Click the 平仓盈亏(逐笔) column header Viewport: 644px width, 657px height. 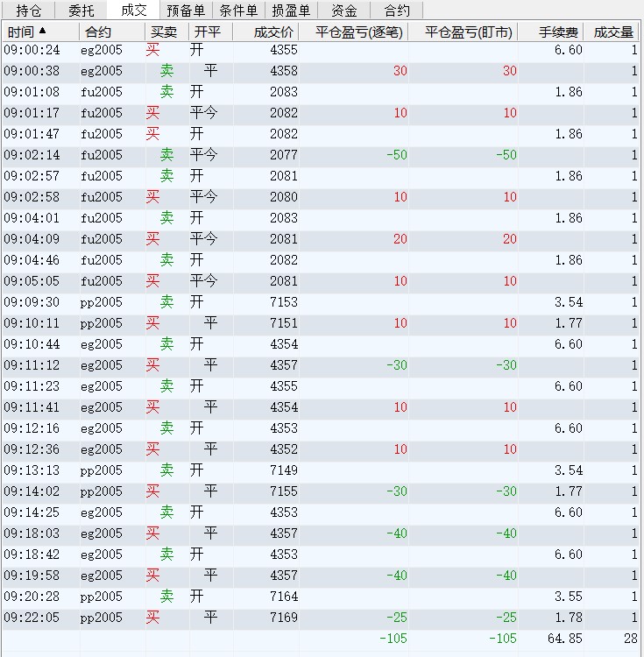353,32
